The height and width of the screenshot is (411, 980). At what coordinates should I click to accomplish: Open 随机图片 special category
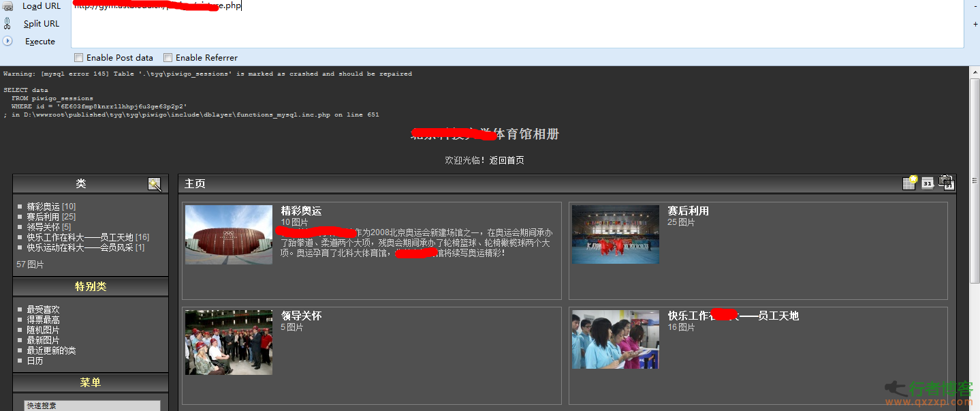pos(44,330)
